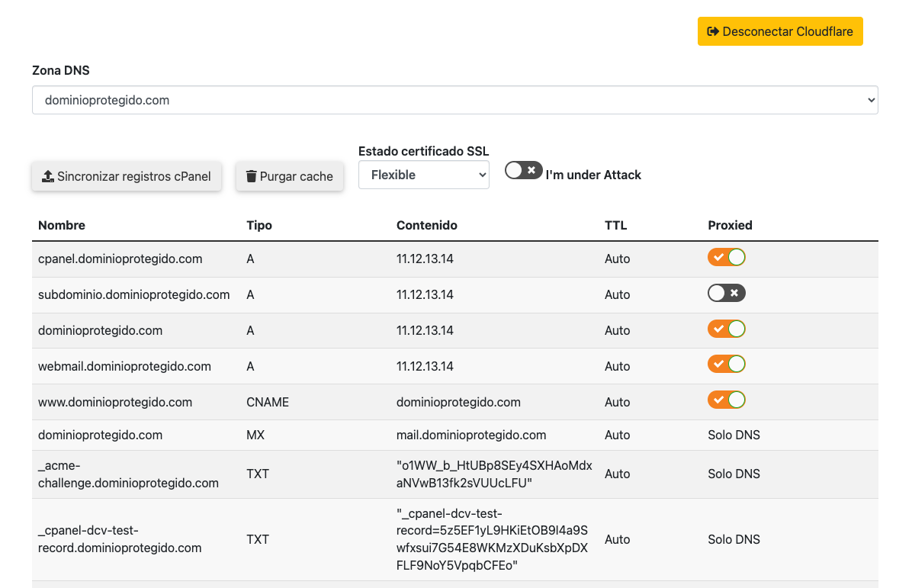Click the _acme-challenge TXT record name
This screenshot has width=912, height=588.
pos(128,474)
